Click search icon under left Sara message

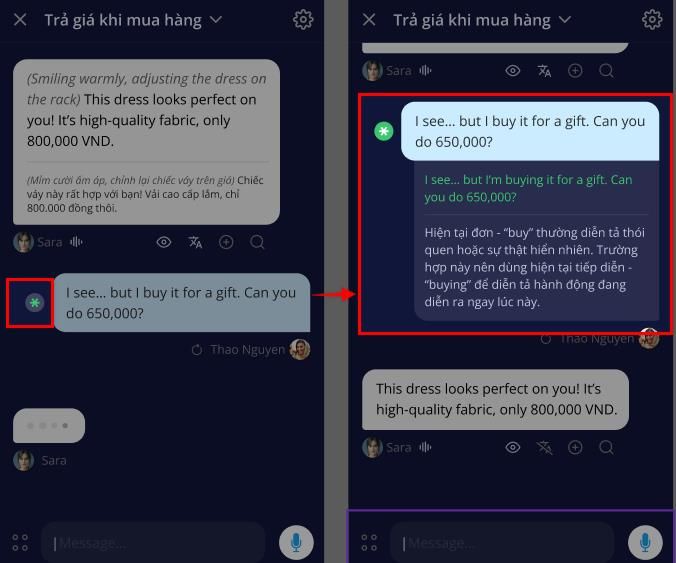point(257,242)
